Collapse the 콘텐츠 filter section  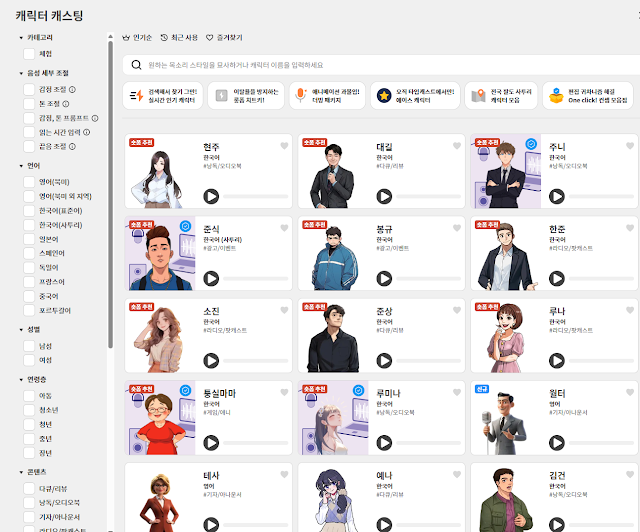[x=21, y=472]
